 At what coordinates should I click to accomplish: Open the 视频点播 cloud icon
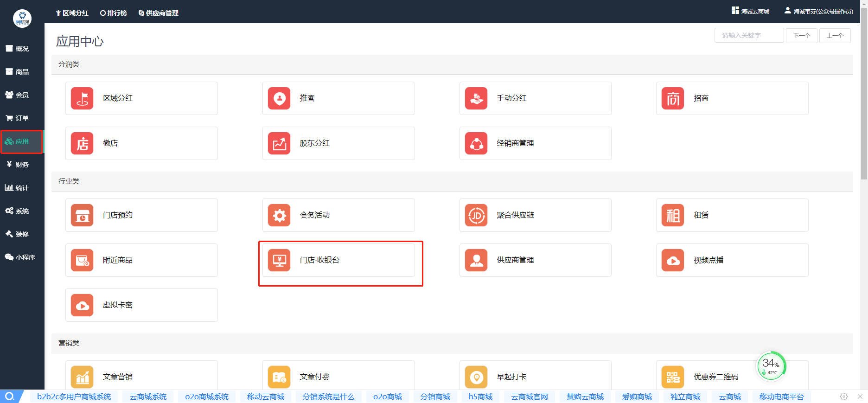(673, 260)
